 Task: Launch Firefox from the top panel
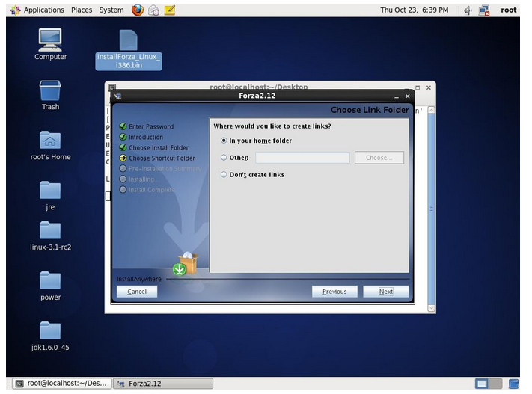(138, 10)
